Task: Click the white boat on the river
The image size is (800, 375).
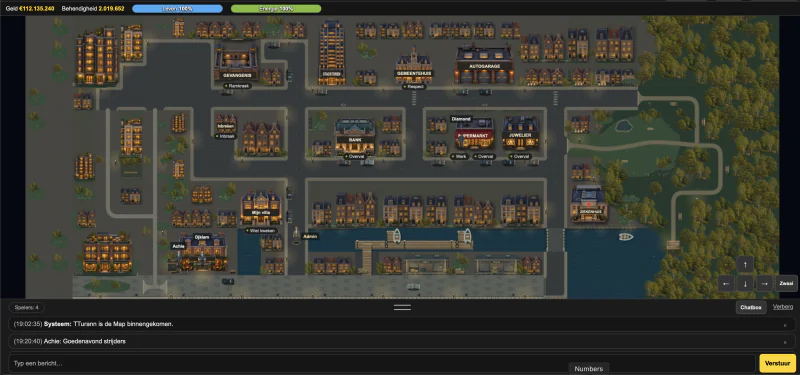Action: tap(626, 237)
